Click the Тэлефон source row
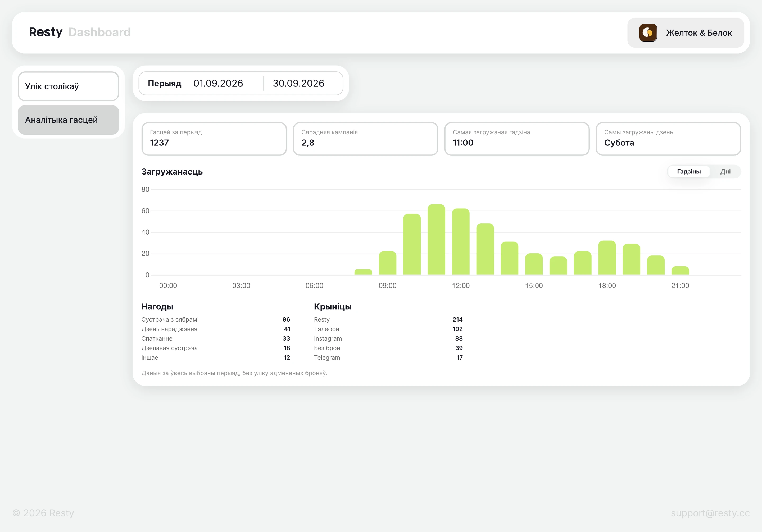 (x=388, y=329)
